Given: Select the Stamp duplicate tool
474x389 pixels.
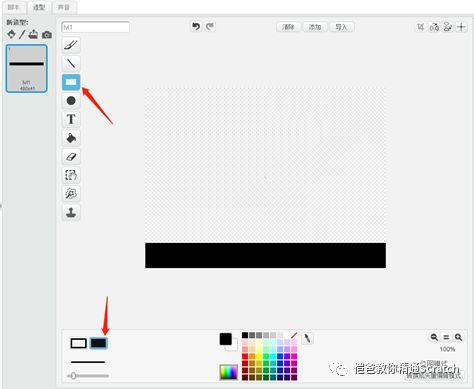Looking at the screenshot, I should point(71,212).
